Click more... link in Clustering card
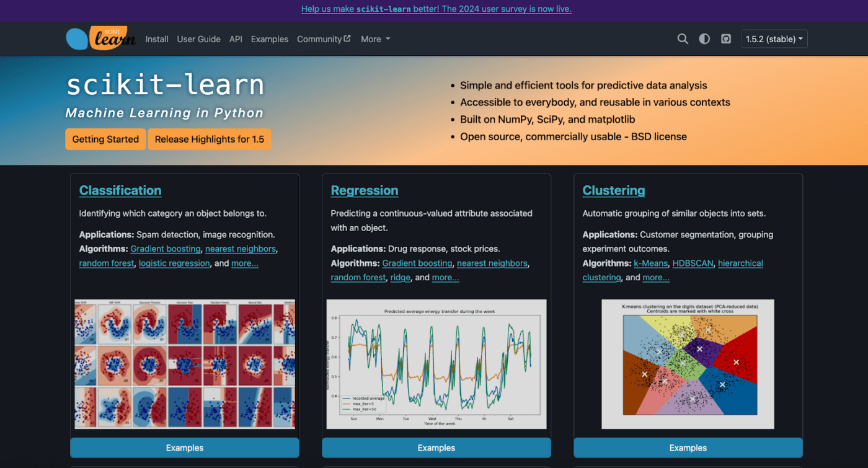This screenshot has width=868, height=468. (x=656, y=278)
